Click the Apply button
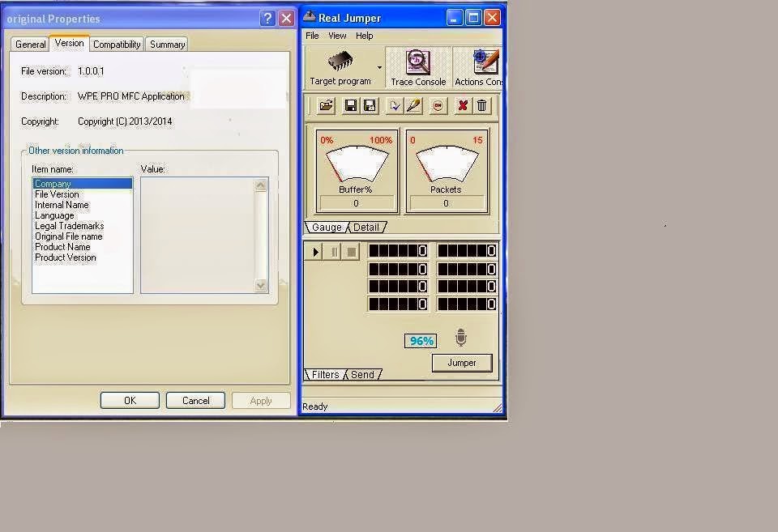Viewport: 778px width, 532px height. 261,401
